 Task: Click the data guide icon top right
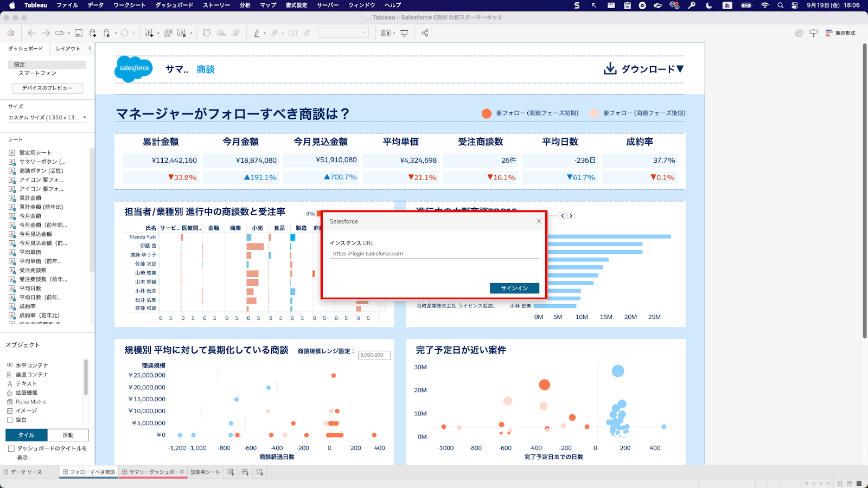(x=799, y=33)
